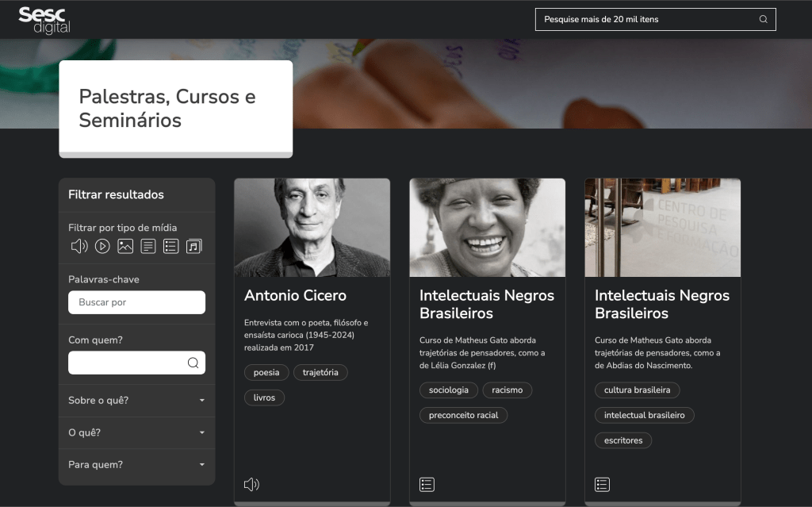Click the 'cultura brasileira' tag

tap(637, 390)
